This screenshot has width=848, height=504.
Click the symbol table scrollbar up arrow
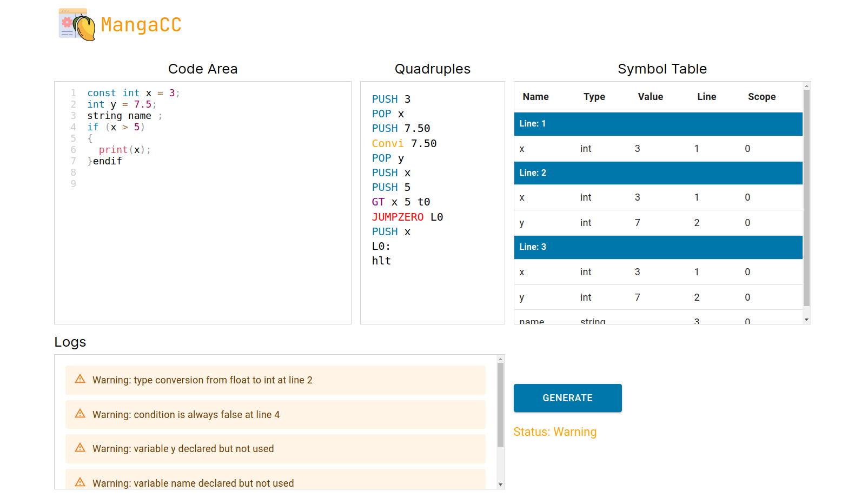(806, 86)
